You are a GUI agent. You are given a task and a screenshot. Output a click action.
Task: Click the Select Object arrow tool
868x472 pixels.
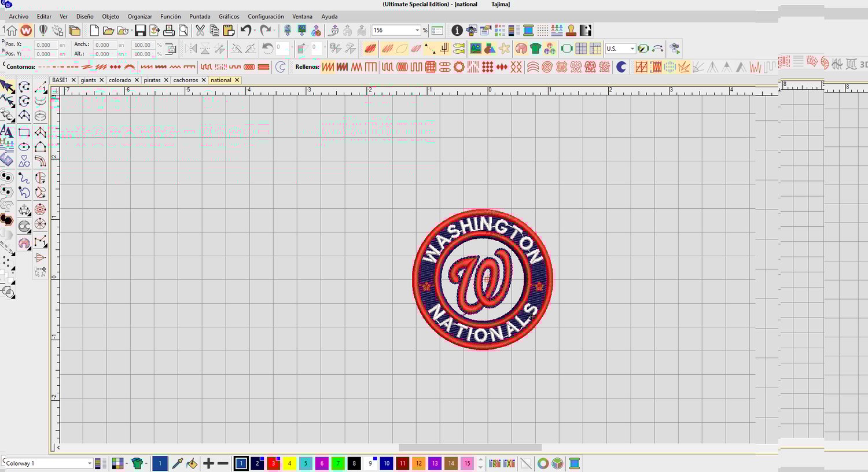coord(8,87)
